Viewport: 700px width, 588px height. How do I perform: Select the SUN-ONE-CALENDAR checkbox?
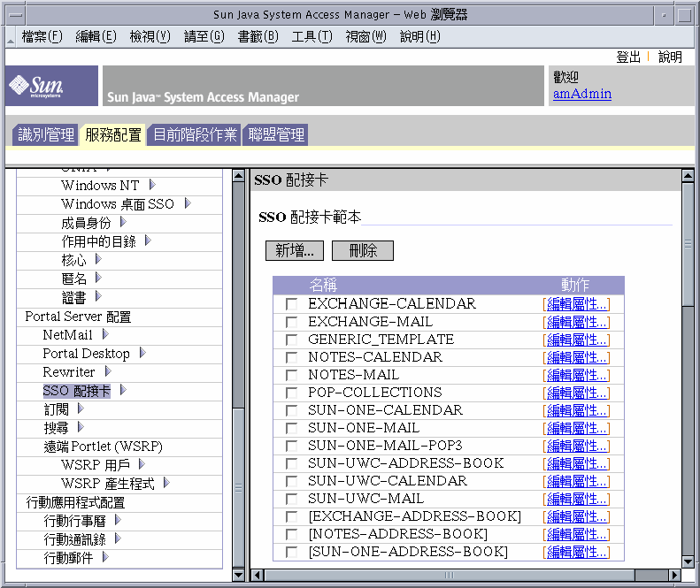[291, 410]
